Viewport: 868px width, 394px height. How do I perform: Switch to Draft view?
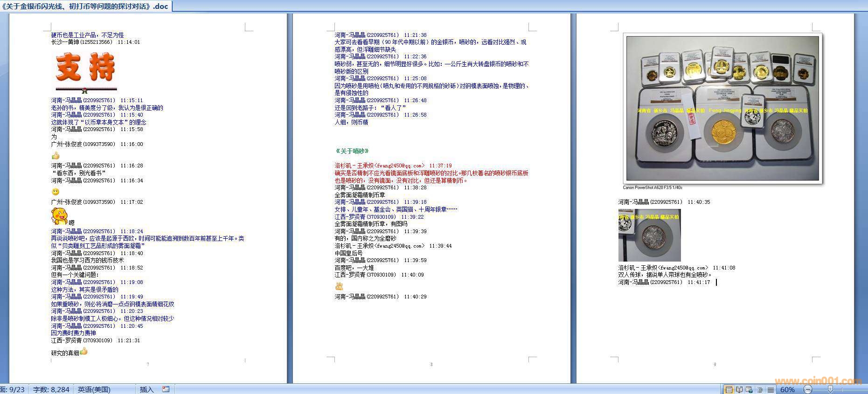[x=770, y=389]
